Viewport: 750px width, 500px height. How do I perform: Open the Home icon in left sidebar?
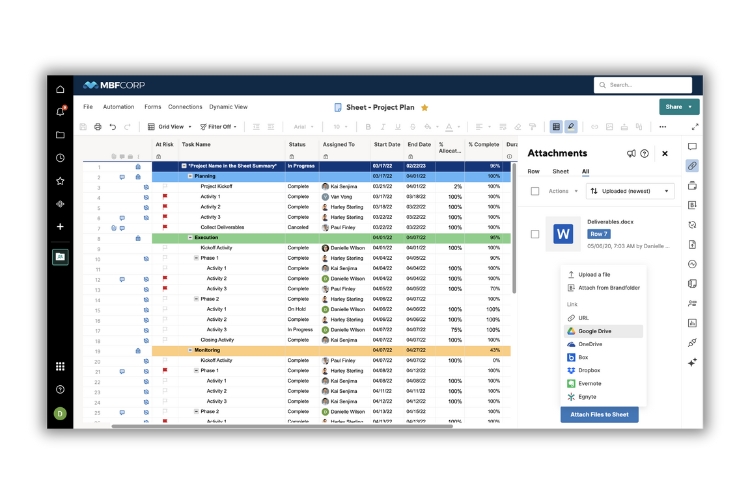60,89
